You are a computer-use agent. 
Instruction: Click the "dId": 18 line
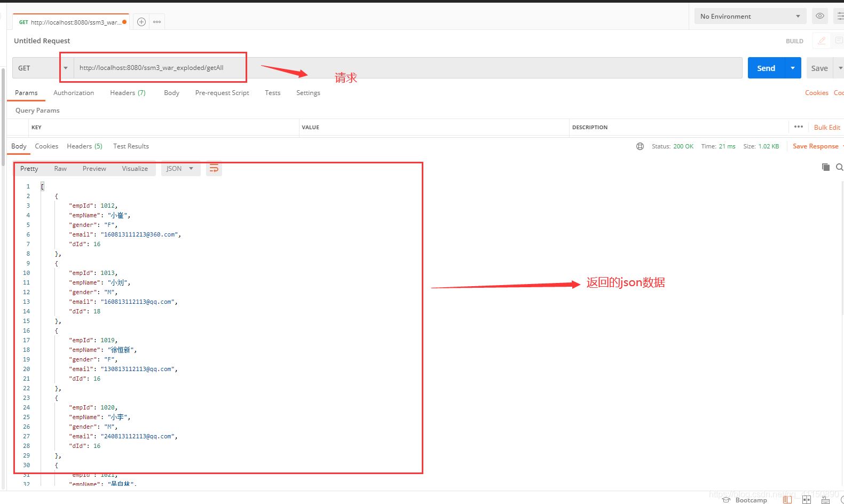pyautogui.click(x=84, y=311)
